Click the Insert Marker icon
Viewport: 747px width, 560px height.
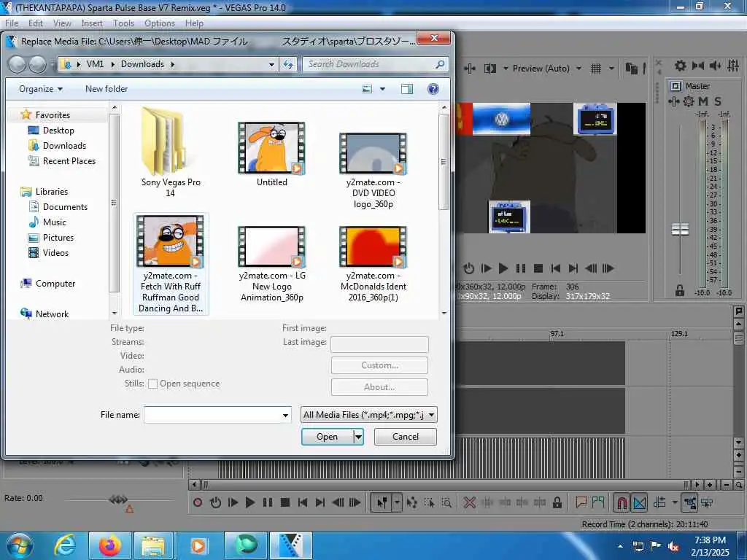pyautogui.click(x=581, y=502)
